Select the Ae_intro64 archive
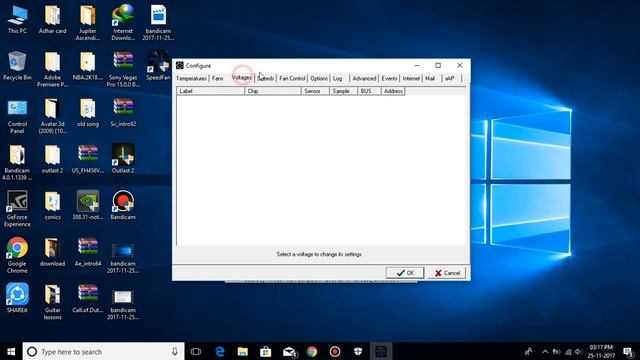The height and width of the screenshot is (360, 640). point(88,252)
